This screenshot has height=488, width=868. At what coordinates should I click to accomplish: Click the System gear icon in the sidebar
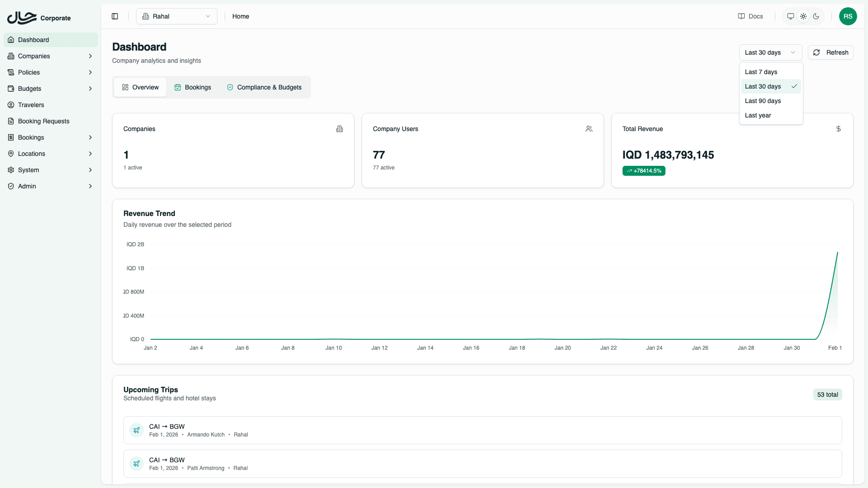tap(11, 170)
